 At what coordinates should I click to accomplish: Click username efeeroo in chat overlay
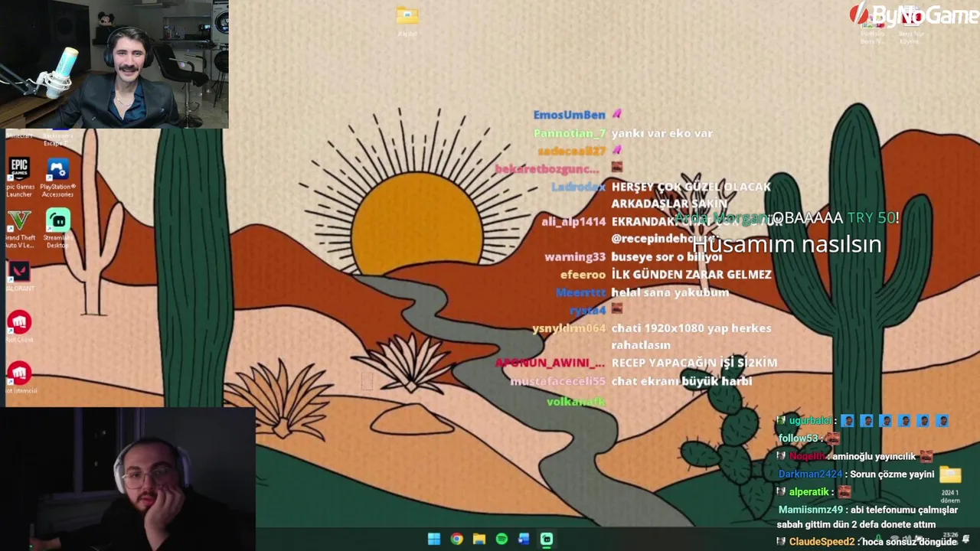point(583,275)
